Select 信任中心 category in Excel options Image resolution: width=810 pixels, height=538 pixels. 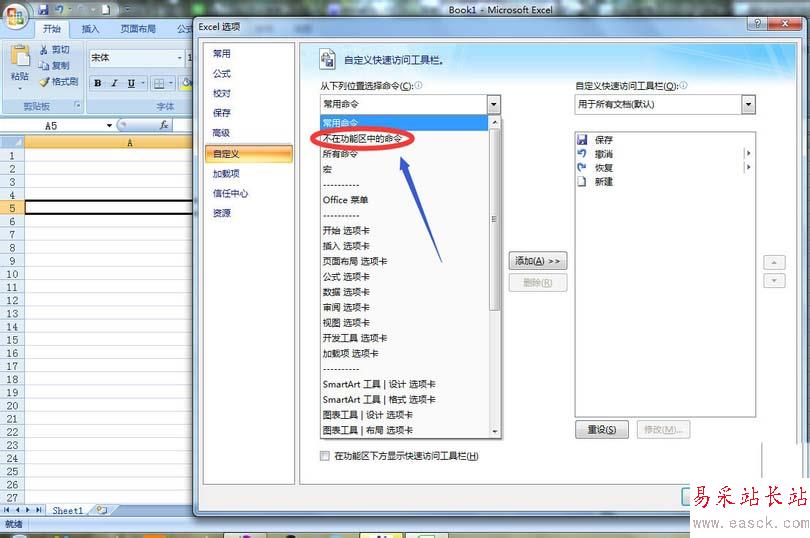pyautogui.click(x=249, y=193)
